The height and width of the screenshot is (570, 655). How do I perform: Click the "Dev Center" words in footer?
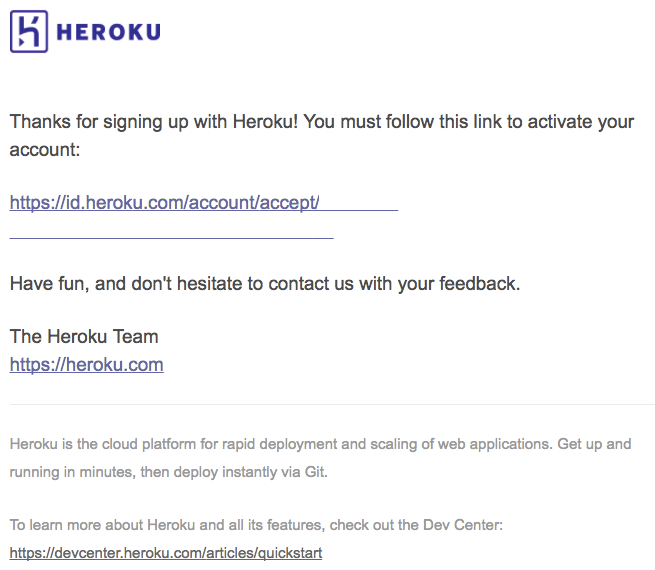(461, 525)
